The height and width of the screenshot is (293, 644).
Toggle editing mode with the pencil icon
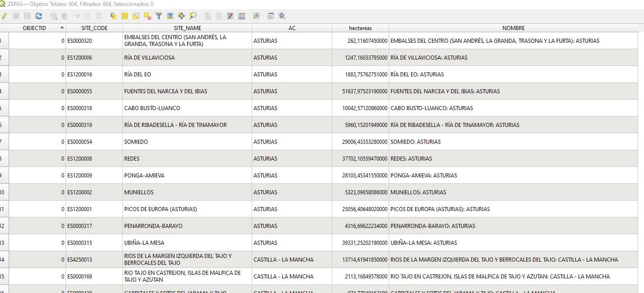[x=4, y=16]
